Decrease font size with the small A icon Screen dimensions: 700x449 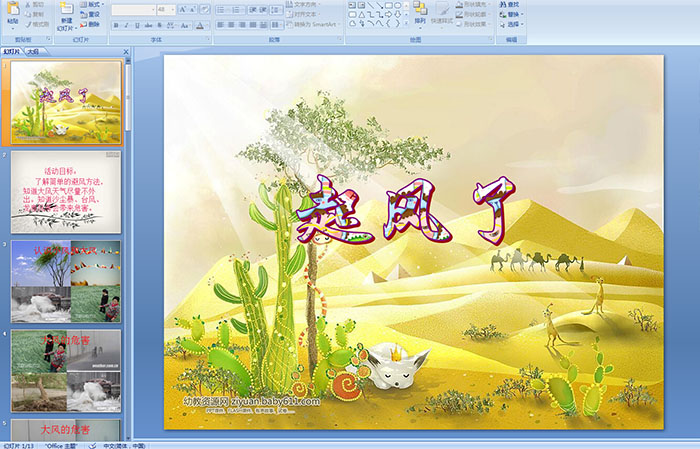point(193,9)
